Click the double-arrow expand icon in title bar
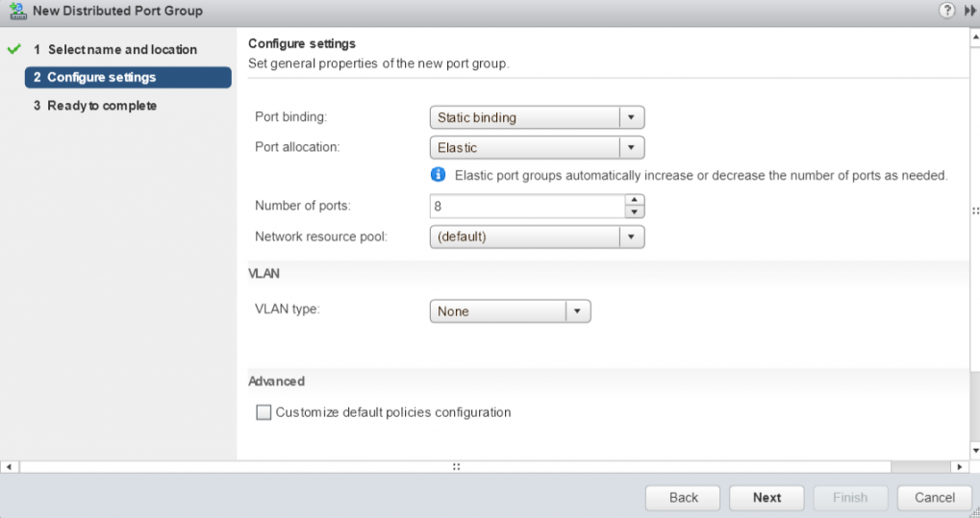This screenshot has width=980, height=518. coord(969,11)
